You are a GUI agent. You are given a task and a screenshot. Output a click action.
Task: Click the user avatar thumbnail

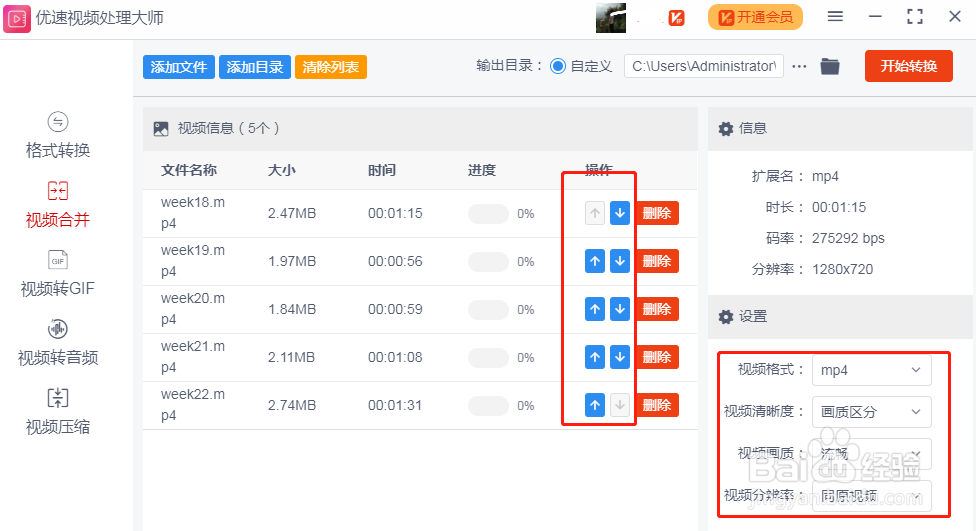[611, 17]
